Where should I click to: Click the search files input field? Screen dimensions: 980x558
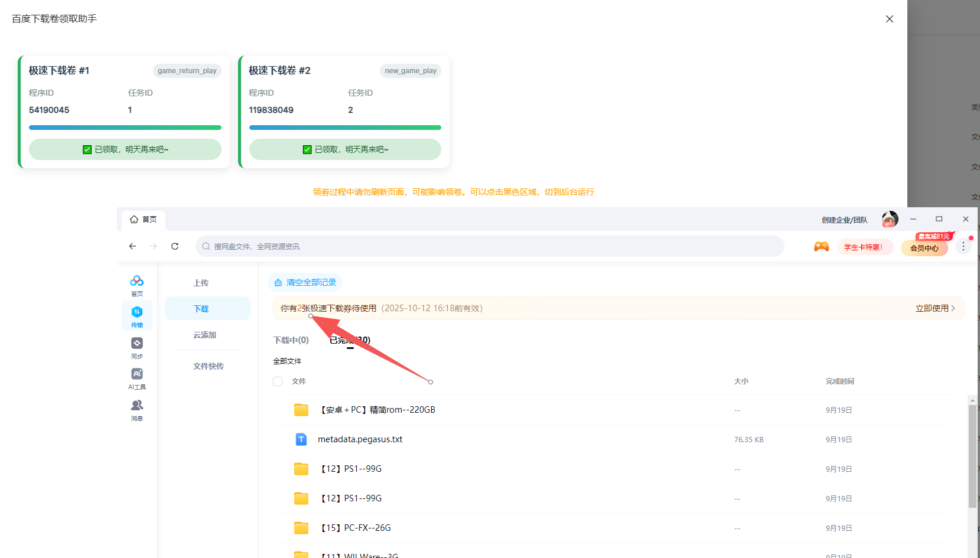pos(490,246)
